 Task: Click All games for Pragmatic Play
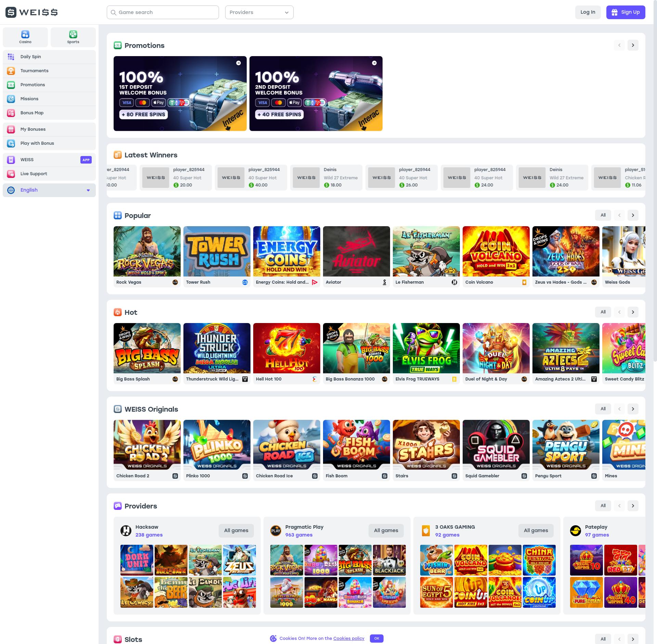point(386,530)
